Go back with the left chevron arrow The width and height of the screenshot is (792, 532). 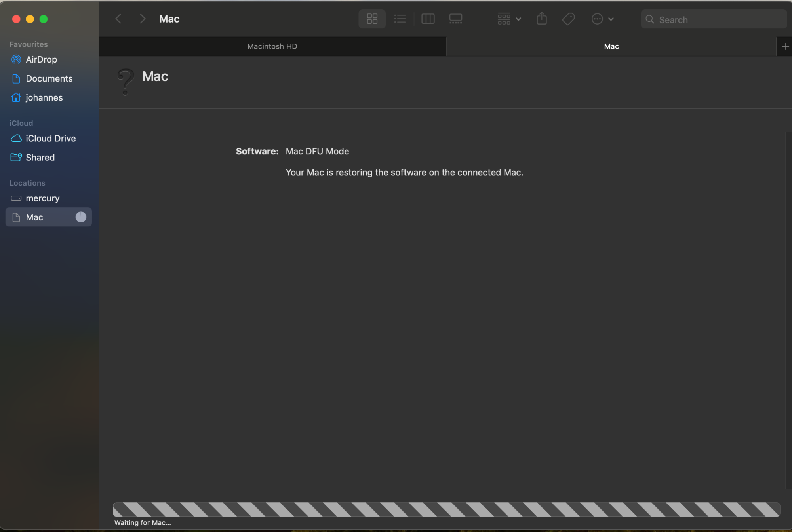(x=118, y=19)
